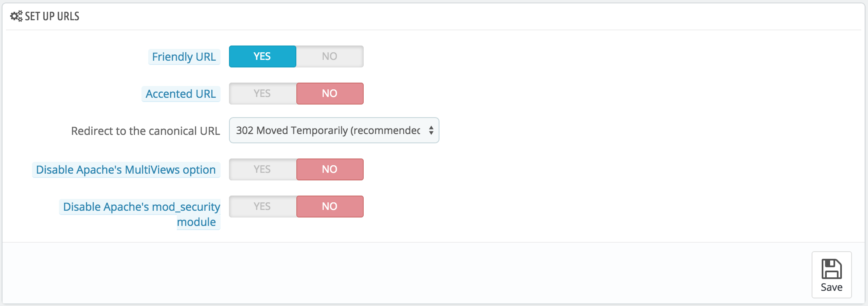The height and width of the screenshot is (306, 868).
Task: Open the 302 Moved Temporarily redirect dropdown
Action: pos(328,131)
